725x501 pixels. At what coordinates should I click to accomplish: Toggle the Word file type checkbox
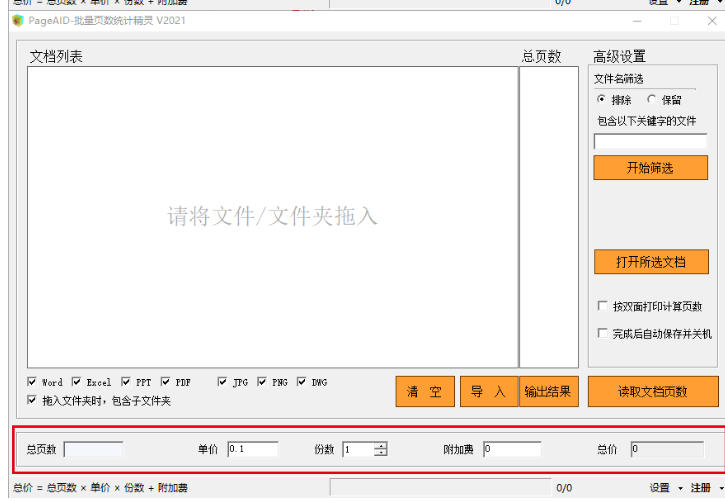[x=32, y=382]
